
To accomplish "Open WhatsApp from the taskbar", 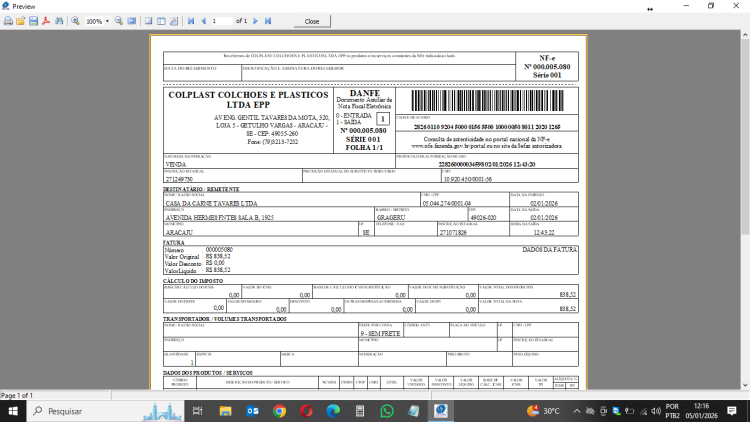I will point(386,411).
